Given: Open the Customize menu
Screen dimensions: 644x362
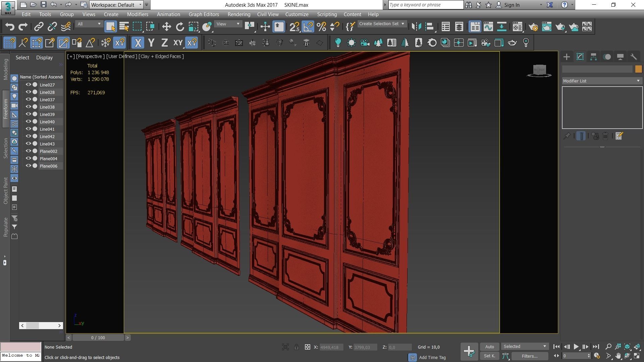Looking at the screenshot, I should tap(297, 14).
